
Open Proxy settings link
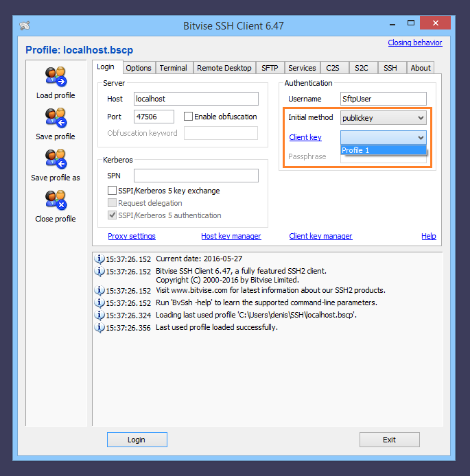point(132,236)
